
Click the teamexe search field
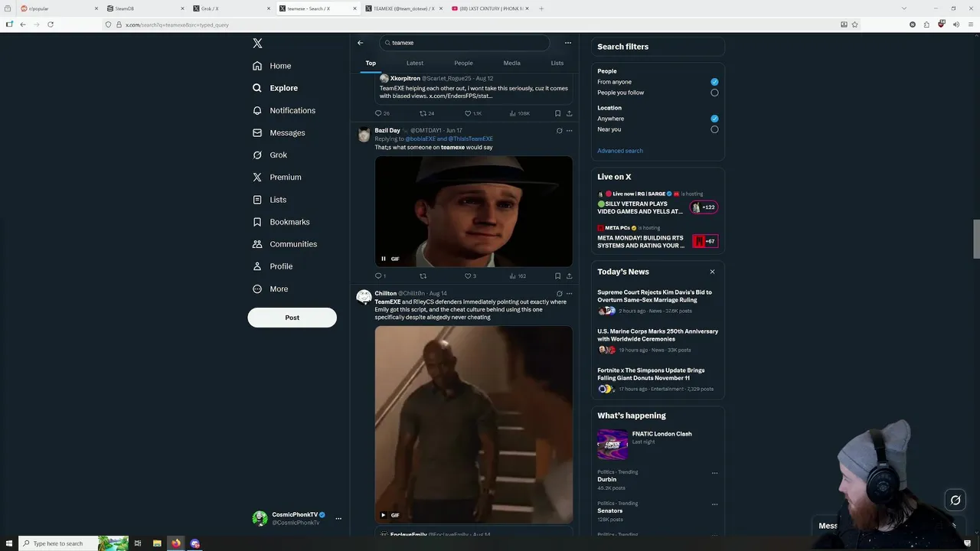465,43
